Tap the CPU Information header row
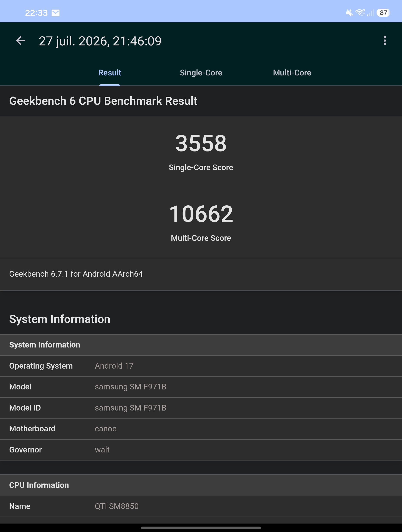Viewport: 402px width, 532px height. point(201,485)
